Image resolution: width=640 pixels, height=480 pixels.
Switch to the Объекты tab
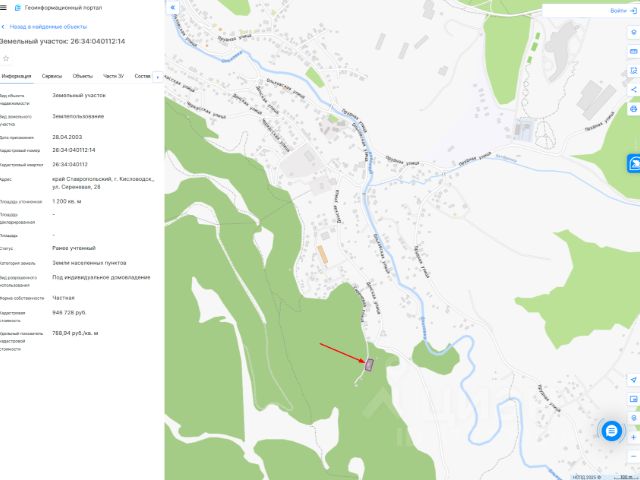click(83, 76)
